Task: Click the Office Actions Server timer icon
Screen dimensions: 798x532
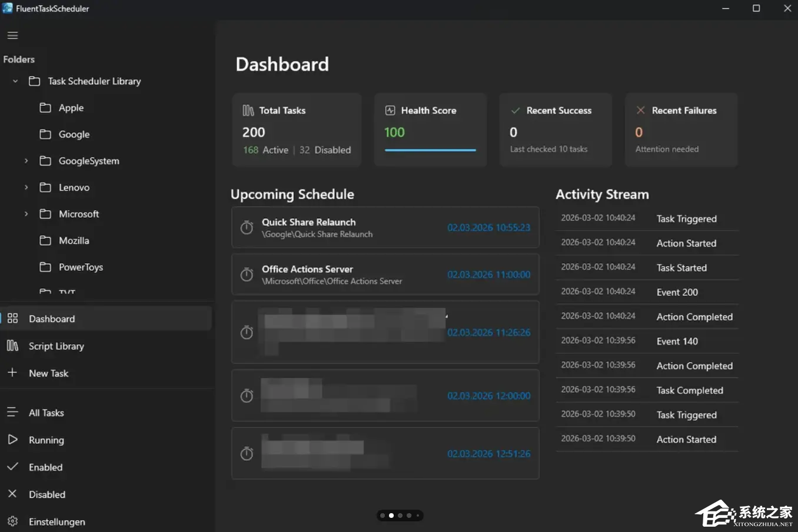Action: tap(247, 274)
